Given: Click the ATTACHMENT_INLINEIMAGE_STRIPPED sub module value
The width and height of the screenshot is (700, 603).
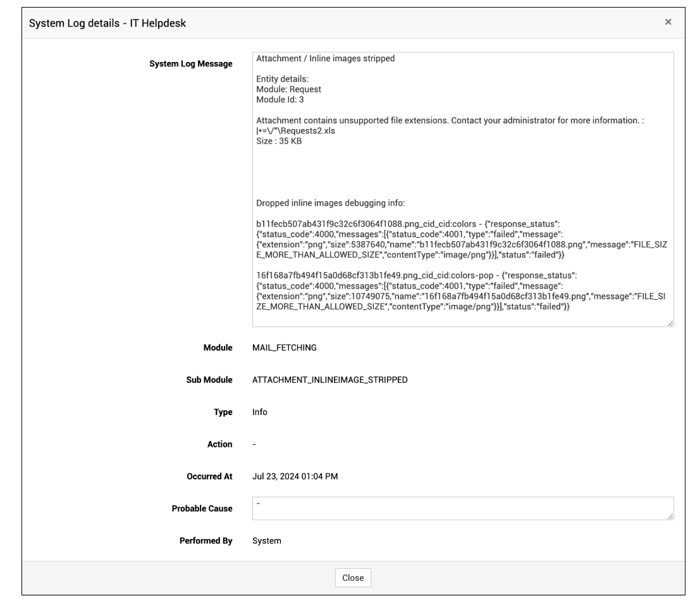Looking at the screenshot, I should (330, 380).
